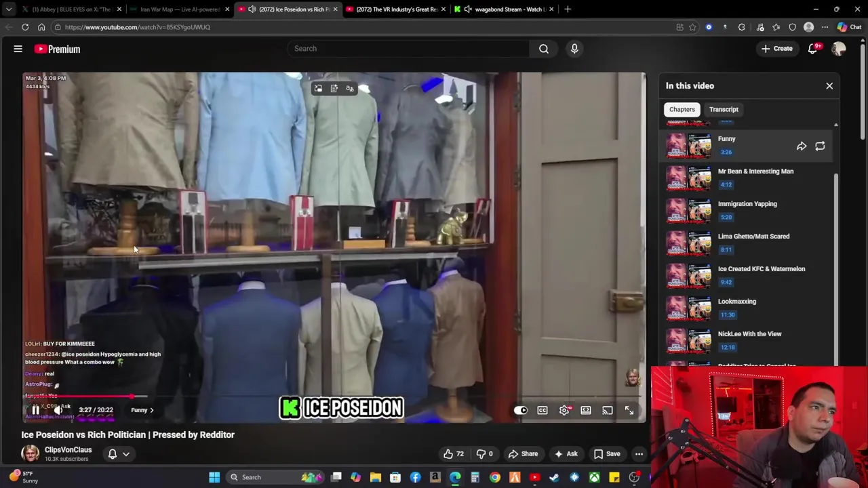Like the video with 72 likes
This screenshot has height=488, width=868.
pyautogui.click(x=453, y=454)
